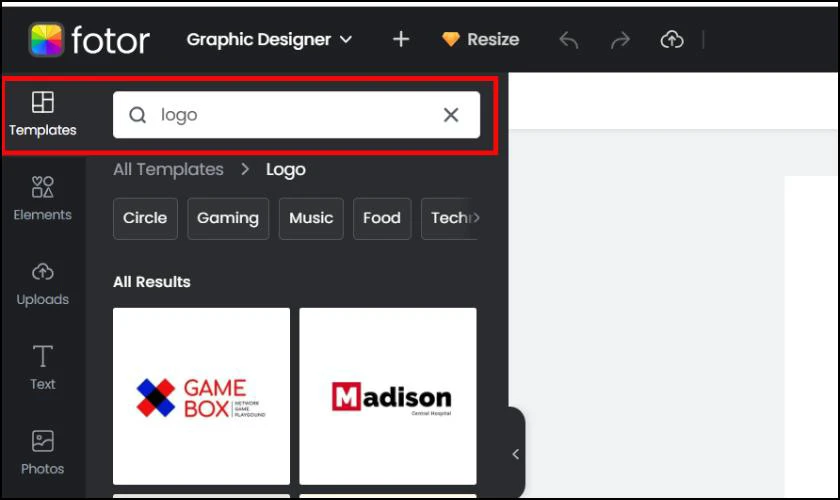Show more filter tags with arrow
This screenshot has width=840, height=500.
tap(475, 218)
